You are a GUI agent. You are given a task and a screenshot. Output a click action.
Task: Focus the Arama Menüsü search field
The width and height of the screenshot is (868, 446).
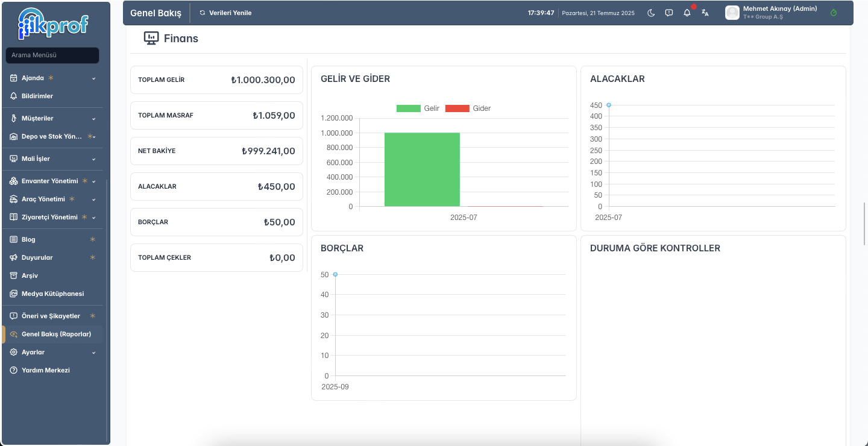click(52, 55)
